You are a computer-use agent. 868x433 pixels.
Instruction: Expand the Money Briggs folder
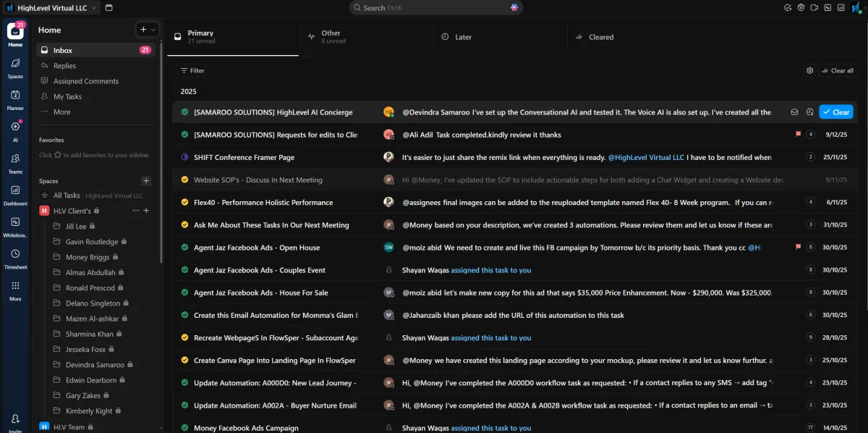87,257
